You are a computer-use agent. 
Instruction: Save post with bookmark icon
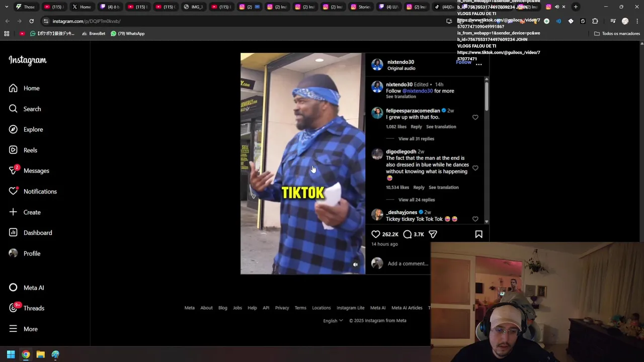(478, 234)
